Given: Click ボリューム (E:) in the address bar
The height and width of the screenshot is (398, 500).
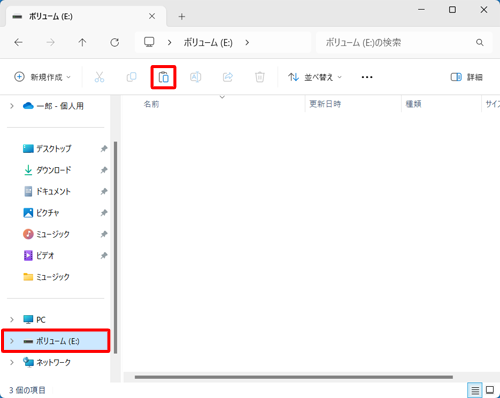Looking at the screenshot, I should pos(208,43).
